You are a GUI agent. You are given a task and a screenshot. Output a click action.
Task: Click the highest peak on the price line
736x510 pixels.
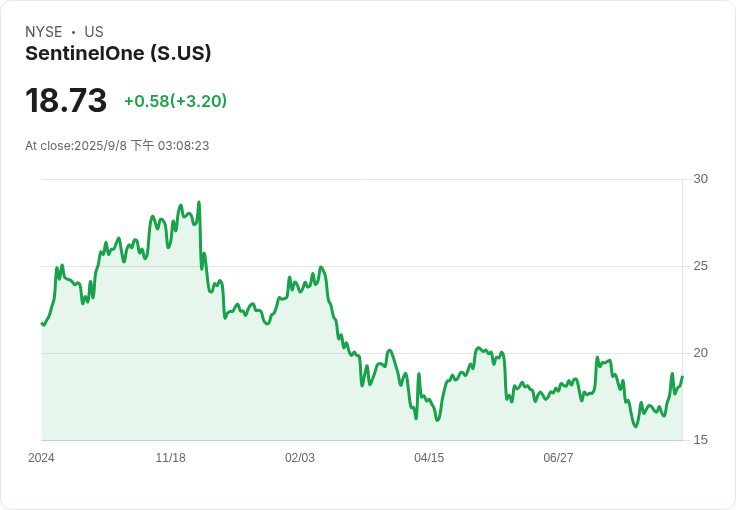tap(199, 202)
